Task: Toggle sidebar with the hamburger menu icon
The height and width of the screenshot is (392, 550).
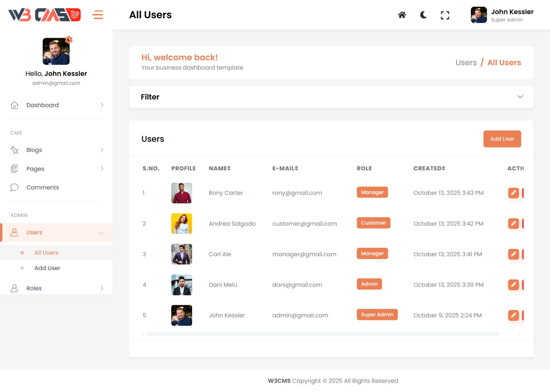Action: [x=98, y=15]
